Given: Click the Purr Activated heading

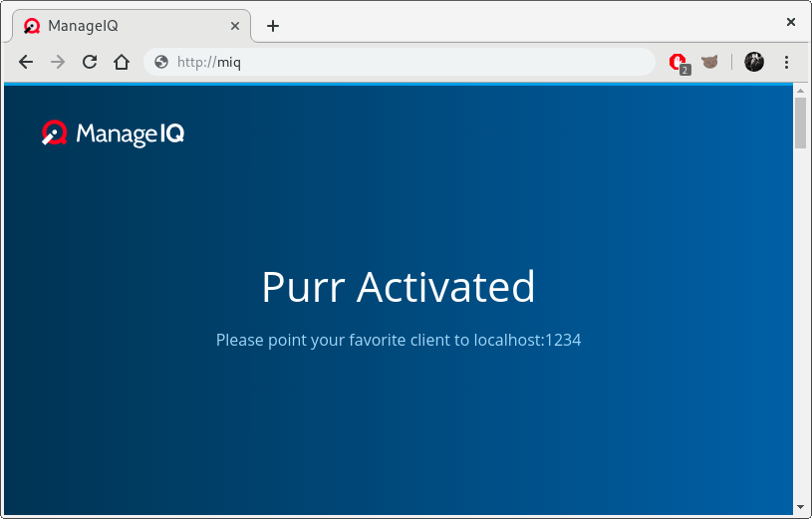Looking at the screenshot, I should click(398, 287).
